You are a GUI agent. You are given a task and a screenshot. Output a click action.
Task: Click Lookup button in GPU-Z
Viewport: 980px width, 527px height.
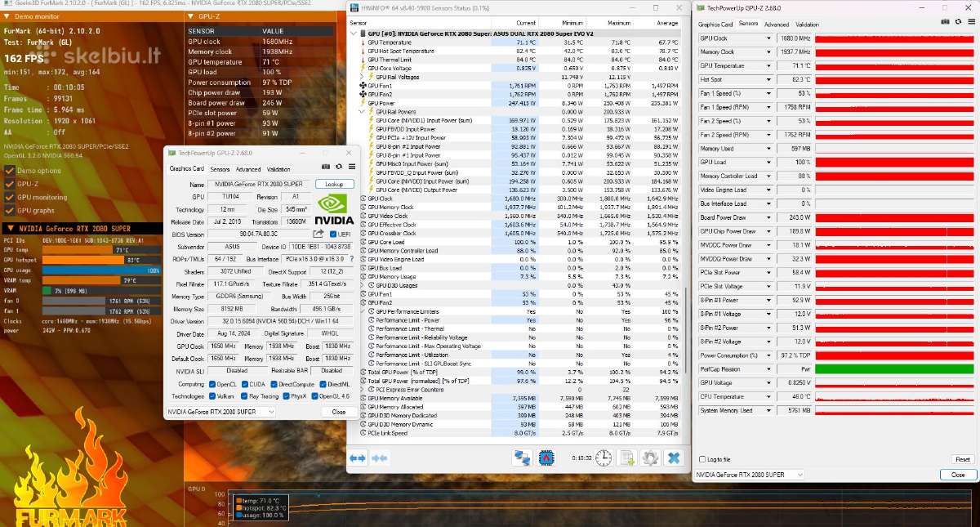[x=334, y=185]
